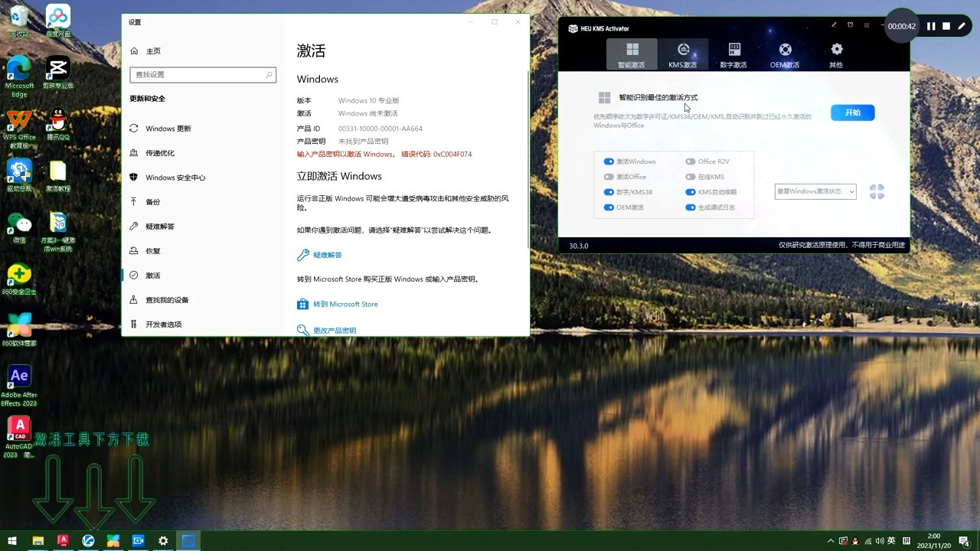
Task: Switch to the KMS激活 tab
Action: [683, 54]
